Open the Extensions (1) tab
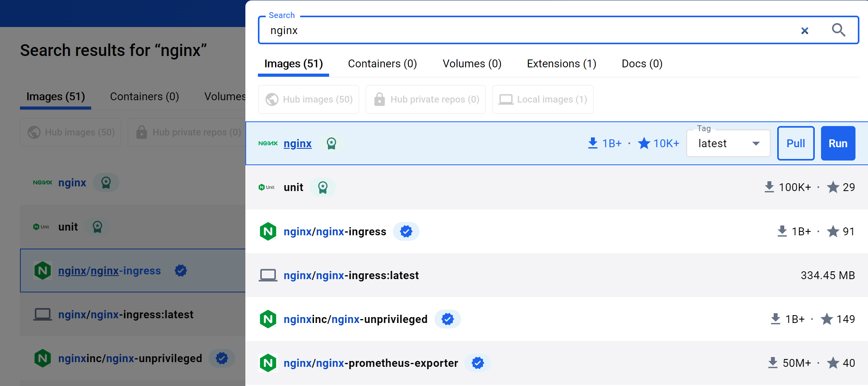Image resolution: width=868 pixels, height=386 pixels. click(x=561, y=63)
